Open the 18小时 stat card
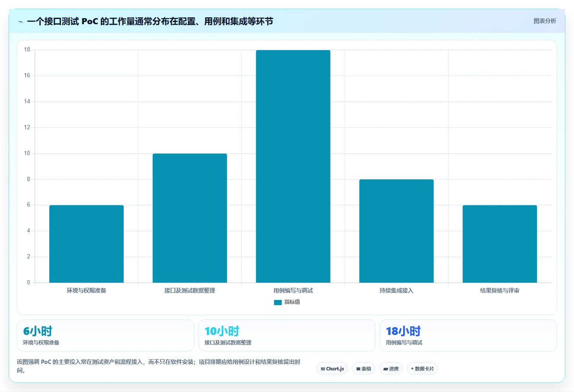Screen dimensions: 574x392 coord(468,335)
